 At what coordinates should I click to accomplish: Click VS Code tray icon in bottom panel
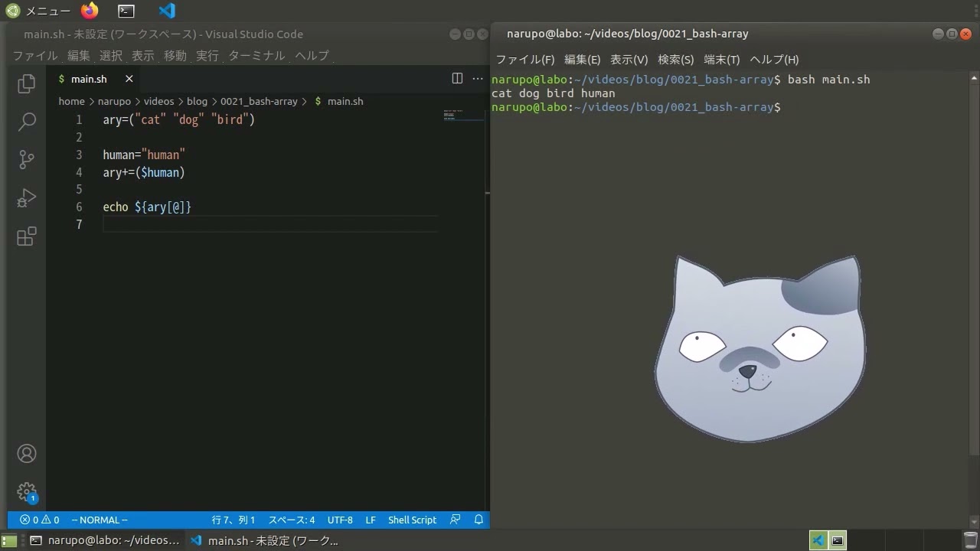(x=818, y=540)
